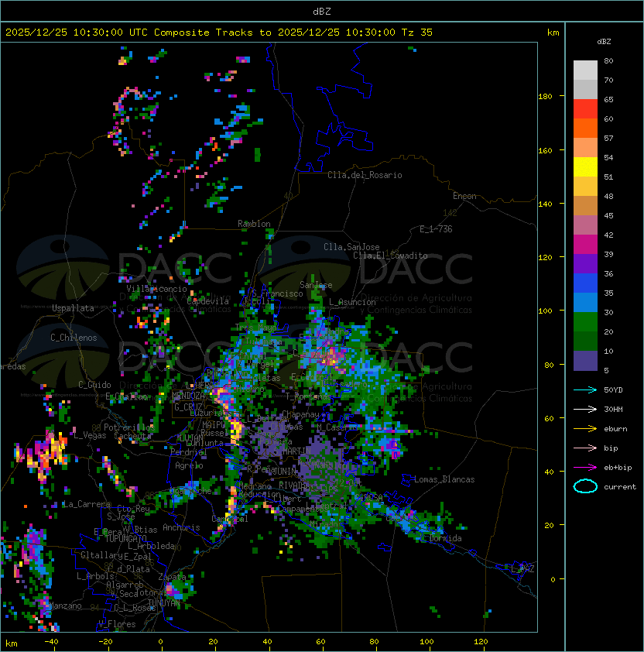Select the purple 36-39 dBZ swatch
The height and width of the screenshot is (652, 644).
(x=585, y=263)
